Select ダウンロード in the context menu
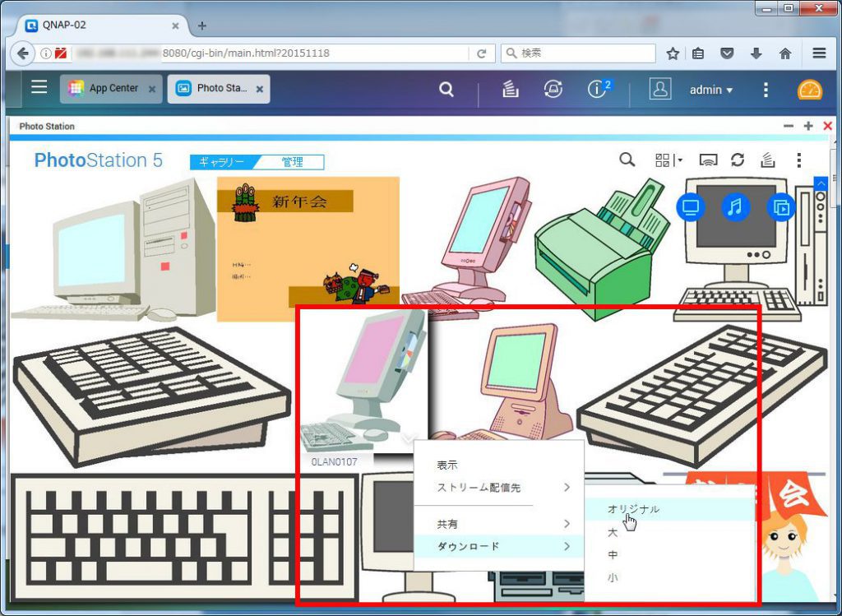The height and width of the screenshot is (616, 842). [x=499, y=547]
